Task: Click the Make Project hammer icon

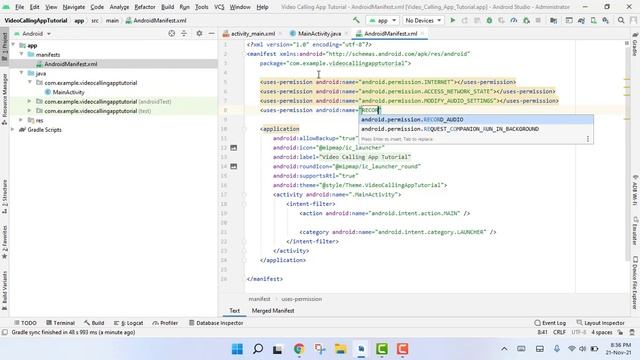Action: [x=356, y=20]
